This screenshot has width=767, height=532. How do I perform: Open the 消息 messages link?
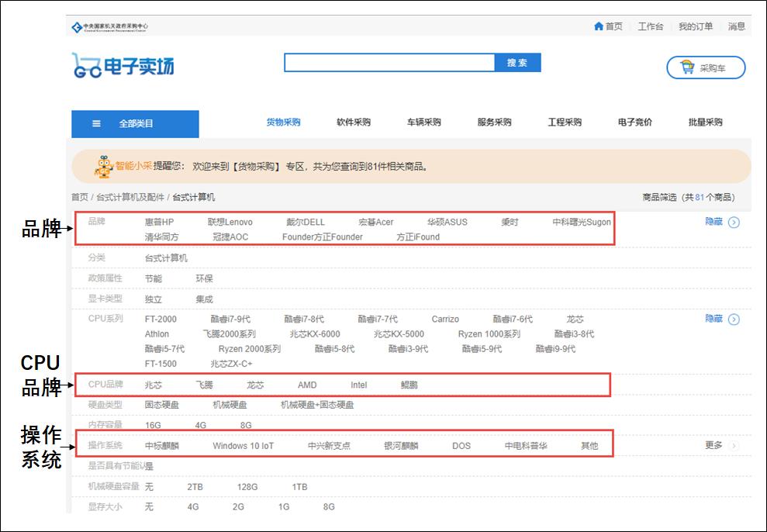pyautogui.click(x=736, y=26)
